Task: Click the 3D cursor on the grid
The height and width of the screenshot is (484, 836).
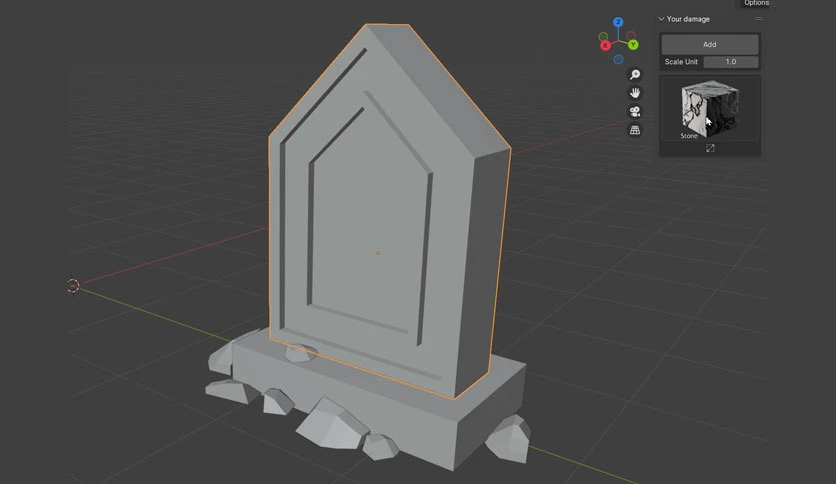Action: [x=73, y=286]
